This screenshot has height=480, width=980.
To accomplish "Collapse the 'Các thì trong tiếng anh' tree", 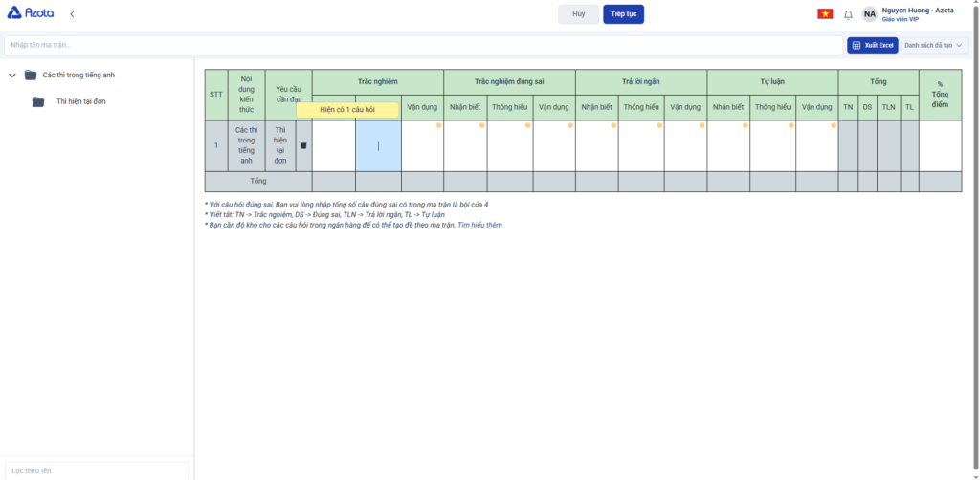I will click(x=11, y=75).
